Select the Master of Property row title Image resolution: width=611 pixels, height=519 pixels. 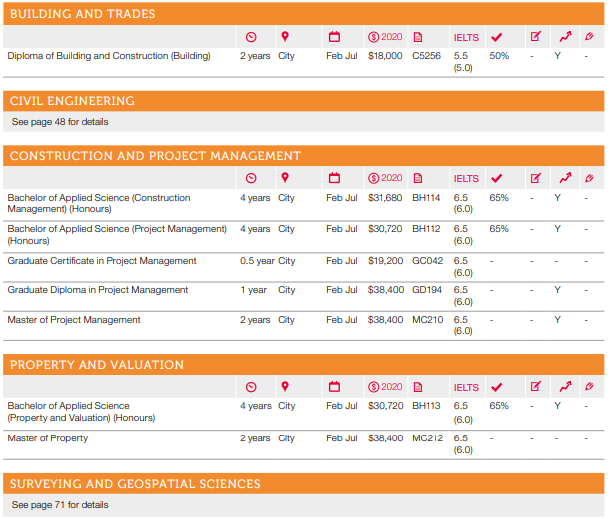pyautogui.click(x=48, y=438)
